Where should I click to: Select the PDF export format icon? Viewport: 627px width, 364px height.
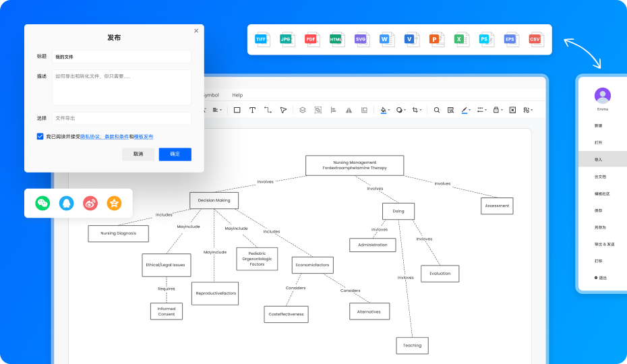tap(312, 39)
